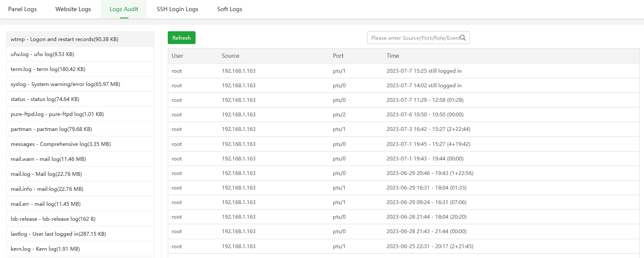This screenshot has height=258, width=644.
Task: Select pure-ftpd.log entry
Action: coord(57,114)
